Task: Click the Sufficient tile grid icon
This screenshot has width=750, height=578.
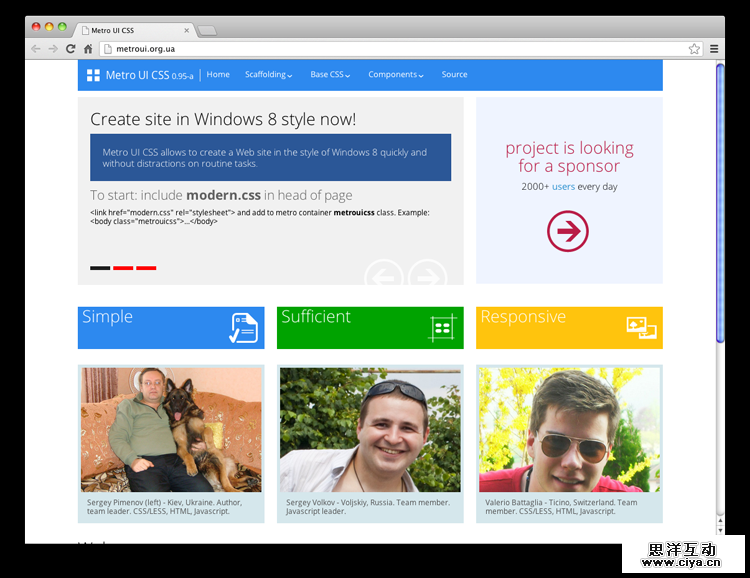Action: point(442,328)
